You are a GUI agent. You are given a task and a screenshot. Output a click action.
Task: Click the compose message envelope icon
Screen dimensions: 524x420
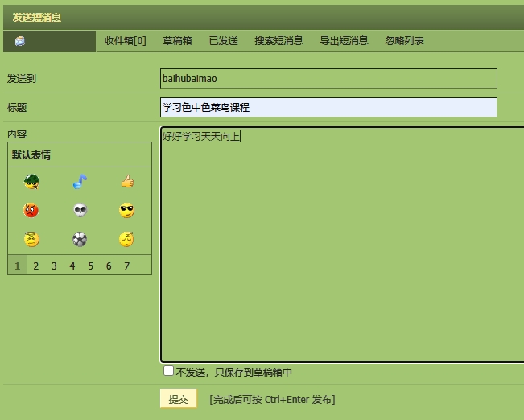click(20, 41)
